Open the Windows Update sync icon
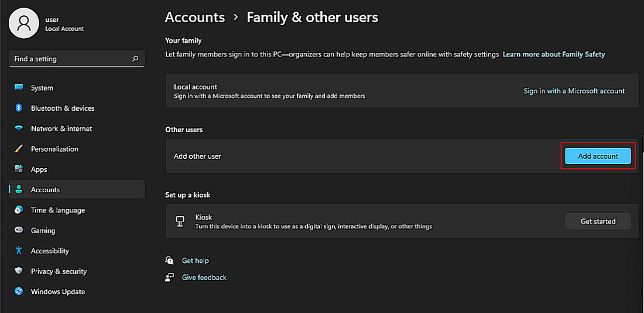Viewport: 644px width, 313px height. [x=19, y=292]
